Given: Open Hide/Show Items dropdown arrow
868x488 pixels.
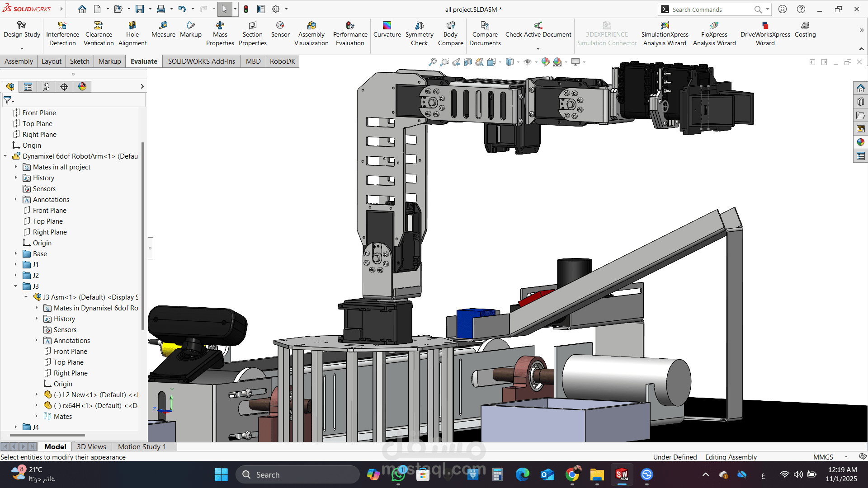Looking at the screenshot, I should tap(536, 62).
